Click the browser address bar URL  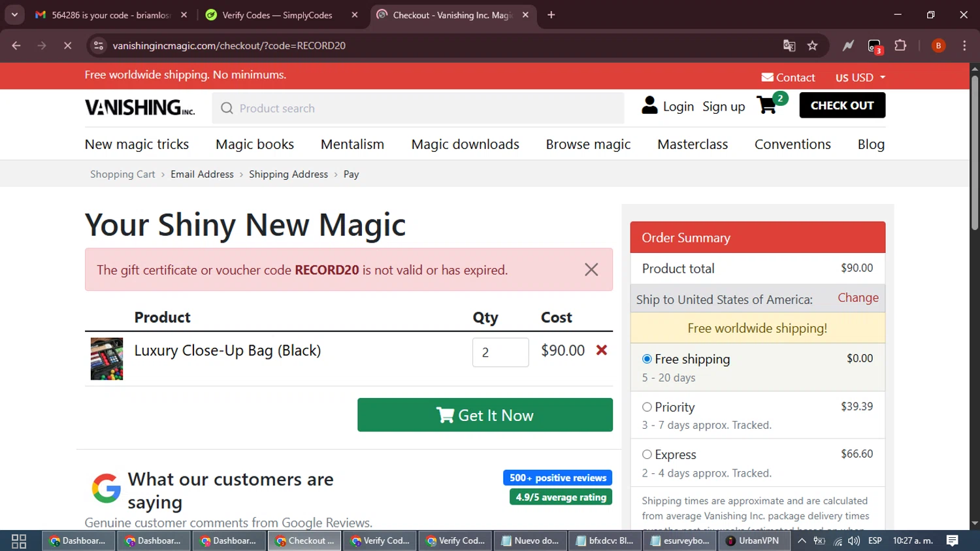[229, 46]
